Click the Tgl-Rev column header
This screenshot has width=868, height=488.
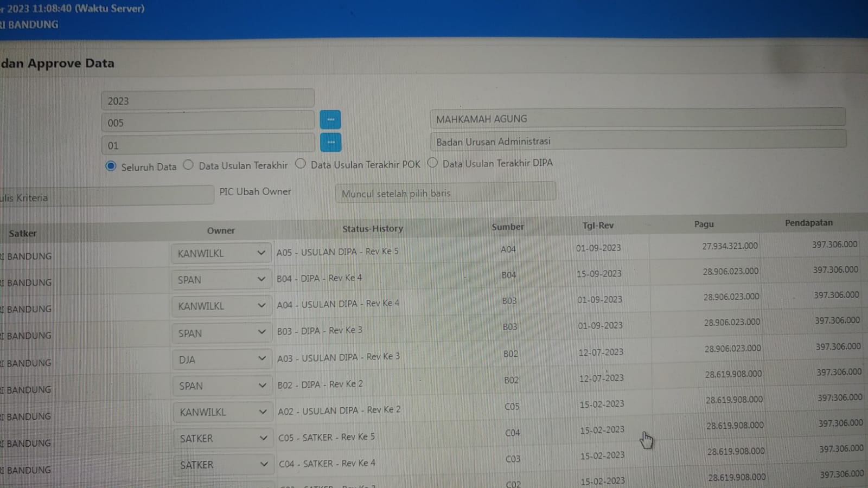(x=598, y=226)
